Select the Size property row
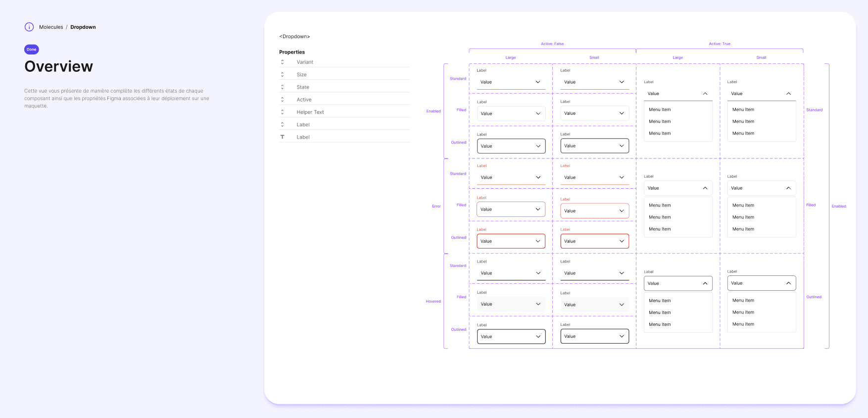This screenshot has height=418, width=868. pyautogui.click(x=344, y=74)
